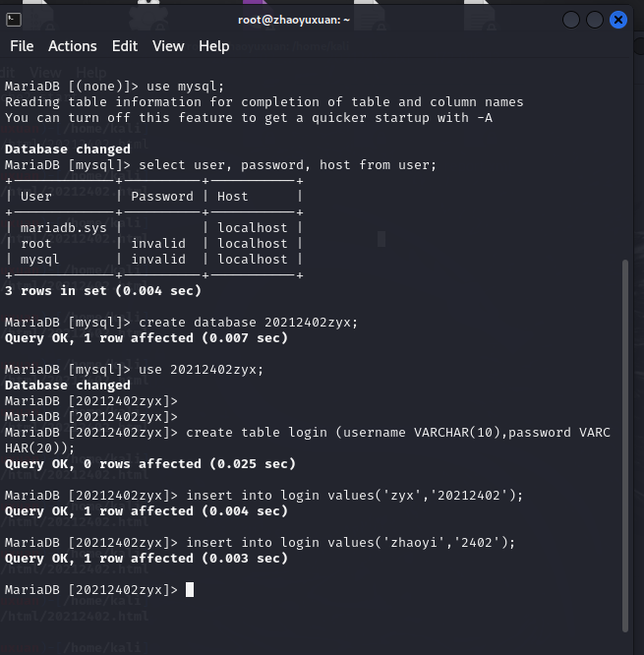Open the Edit menu
The width and height of the screenshot is (644, 655).
coord(125,46)
